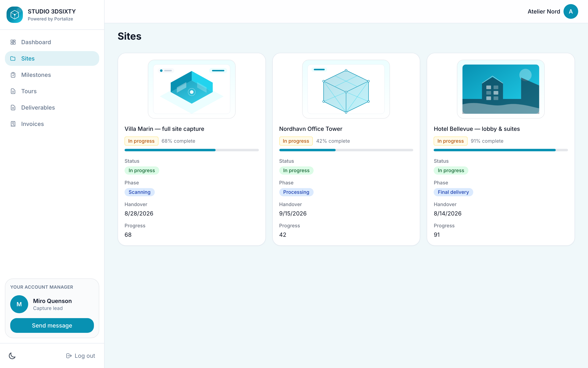Click the Nordhavn 42% progress bar
This screenshot has width=588, height=368.
(346, 150)
